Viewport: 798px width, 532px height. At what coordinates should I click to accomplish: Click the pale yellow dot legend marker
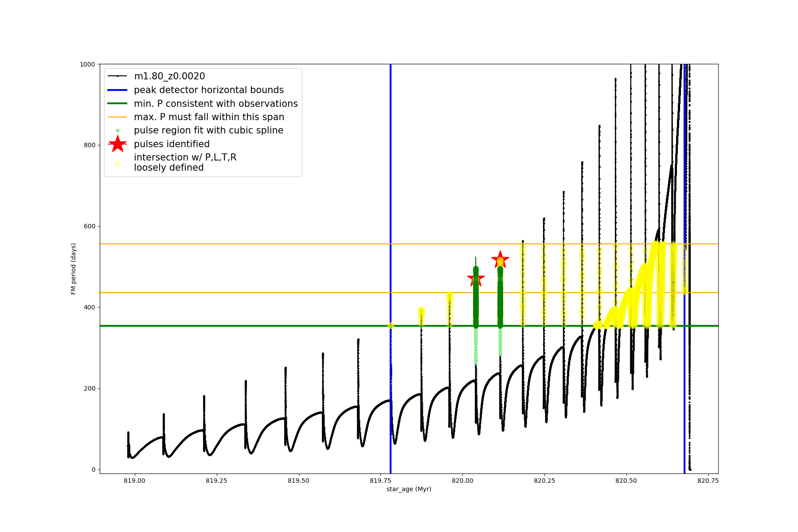pos(117,164)
